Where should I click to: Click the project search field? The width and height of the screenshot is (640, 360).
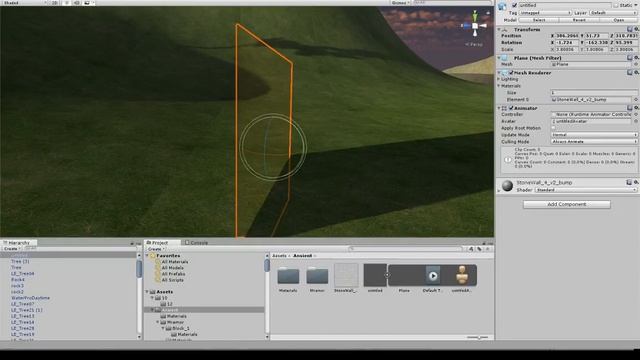coord(406,249)
